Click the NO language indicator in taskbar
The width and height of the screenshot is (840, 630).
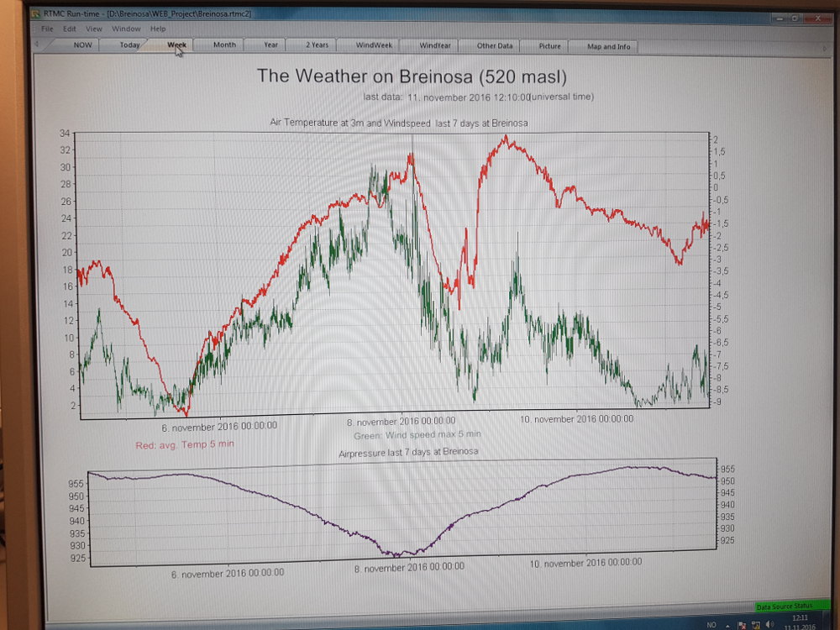(x=711, y=623)
